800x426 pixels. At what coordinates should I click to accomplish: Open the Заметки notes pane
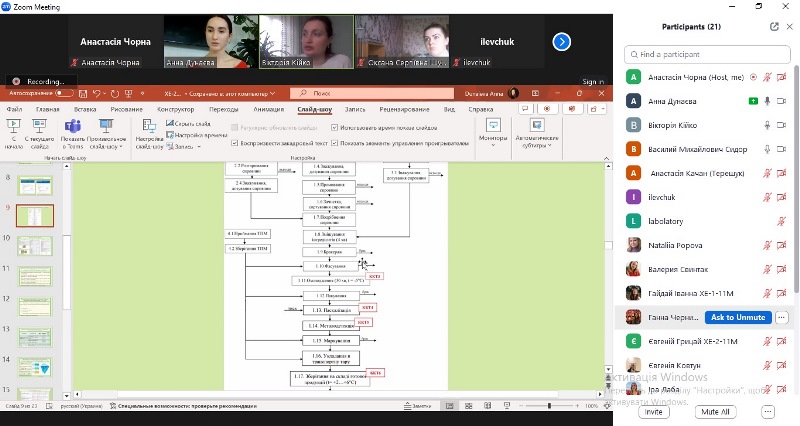click(x=417, y=406)
